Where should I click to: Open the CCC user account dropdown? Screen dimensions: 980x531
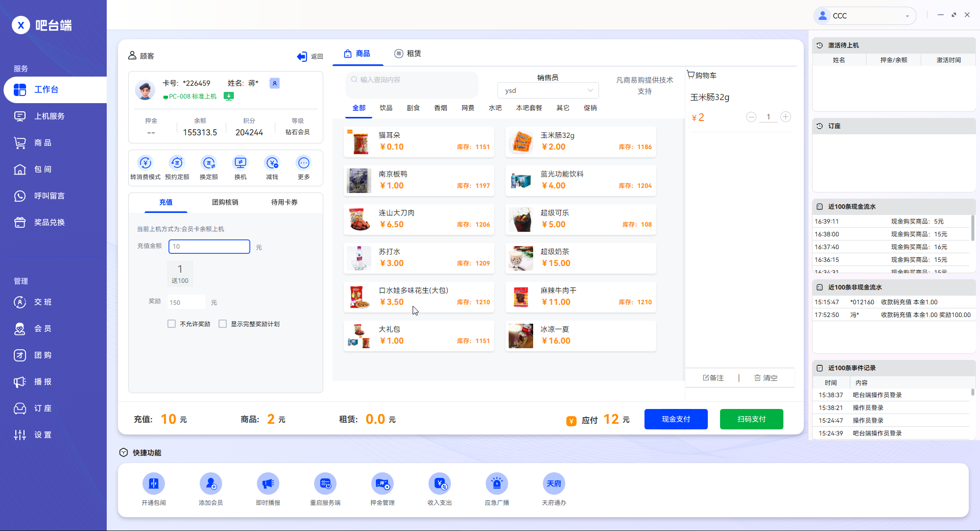tap(865, 16)
